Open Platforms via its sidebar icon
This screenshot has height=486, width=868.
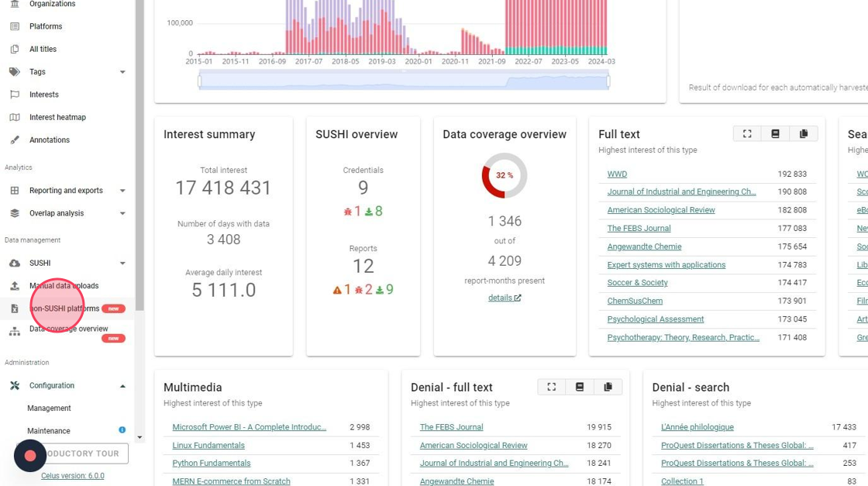[15, 26]
